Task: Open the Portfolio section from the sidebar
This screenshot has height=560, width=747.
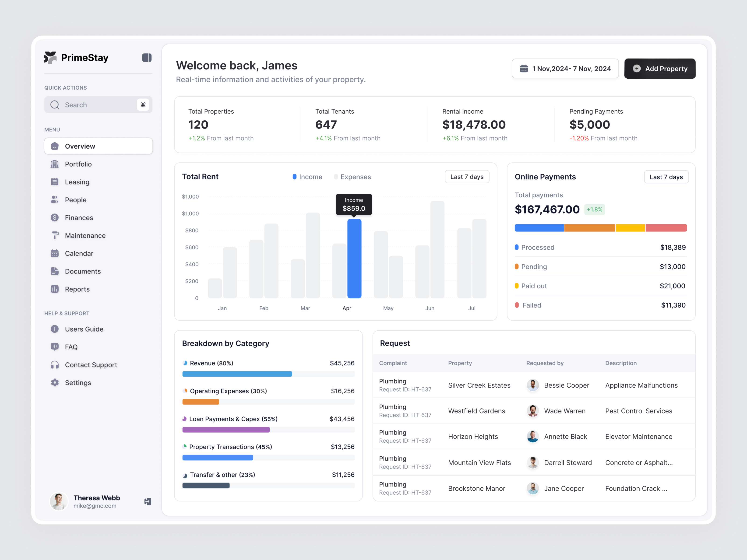Action: coord(79,164)
